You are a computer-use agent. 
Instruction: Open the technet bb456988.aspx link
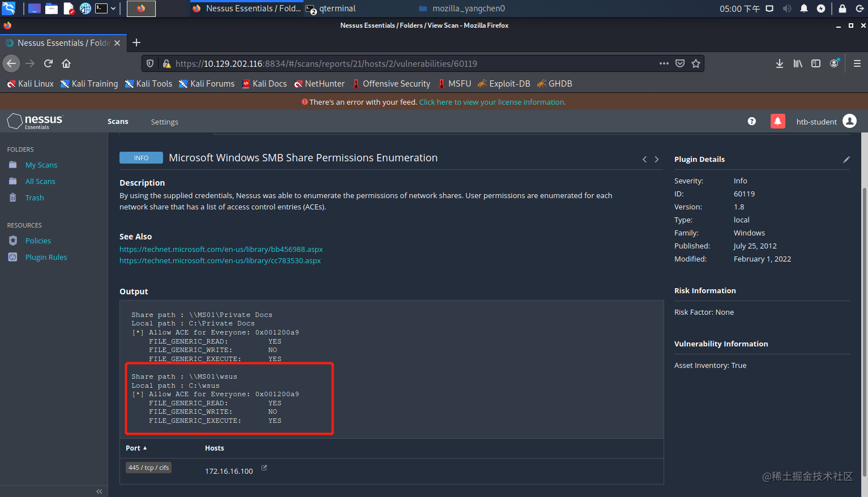pos(221,250)
